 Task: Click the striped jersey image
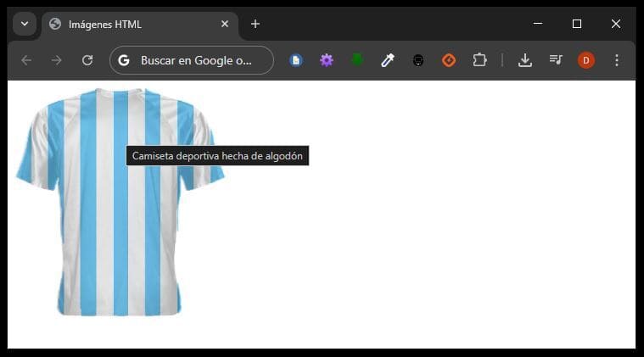[x=120, y=202]
